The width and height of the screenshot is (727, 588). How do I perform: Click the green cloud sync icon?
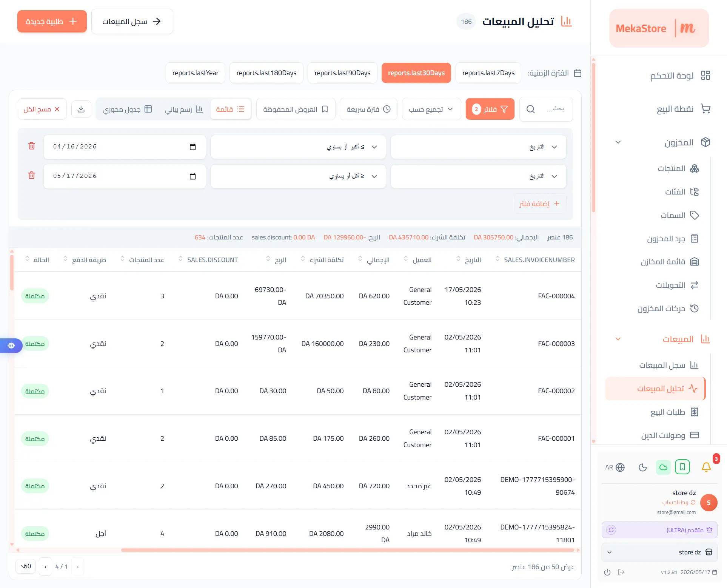(663, 468)
